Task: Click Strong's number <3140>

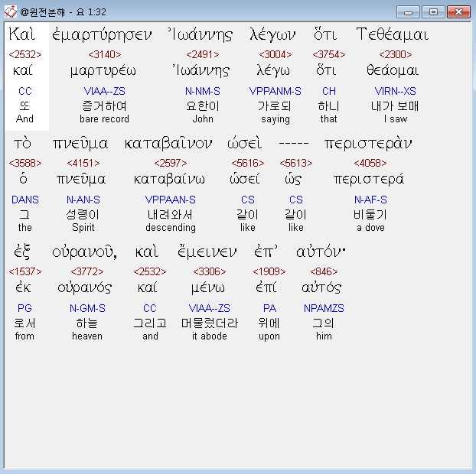Action: click(105, 54)
